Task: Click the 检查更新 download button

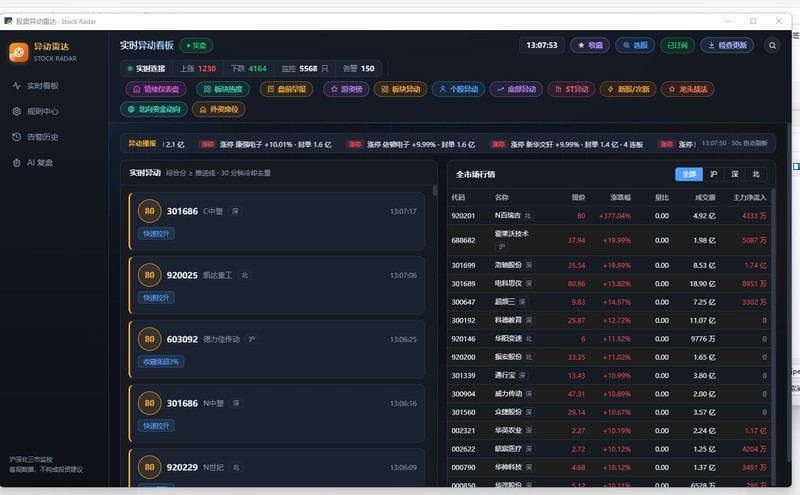Action: click(727, 45)
